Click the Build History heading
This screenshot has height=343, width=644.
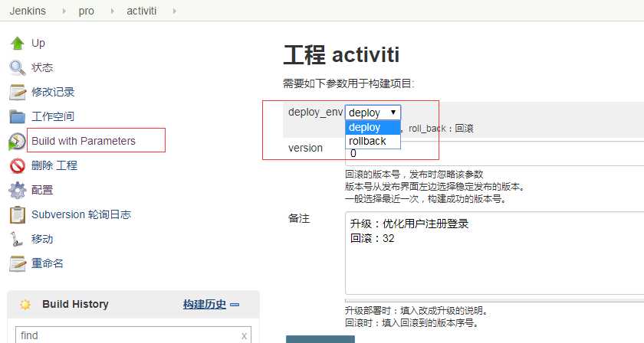coord(75,305)
